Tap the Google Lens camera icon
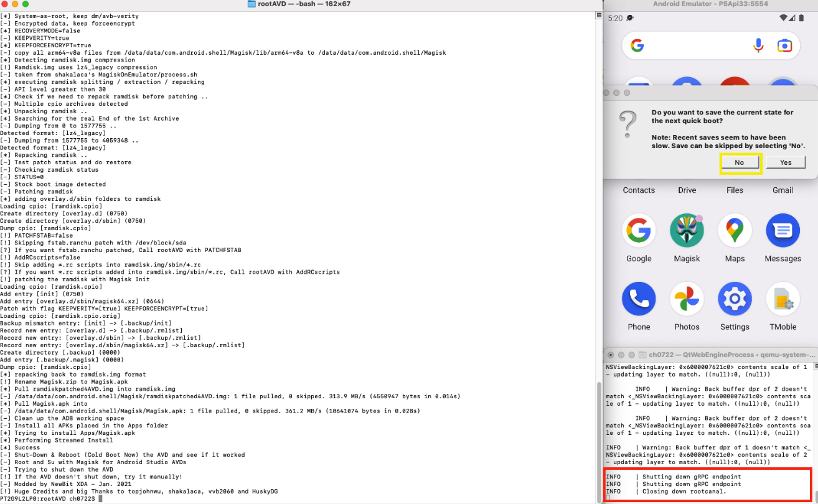The width and height of the screenshot is (818, 504). (x=784, y=45)
